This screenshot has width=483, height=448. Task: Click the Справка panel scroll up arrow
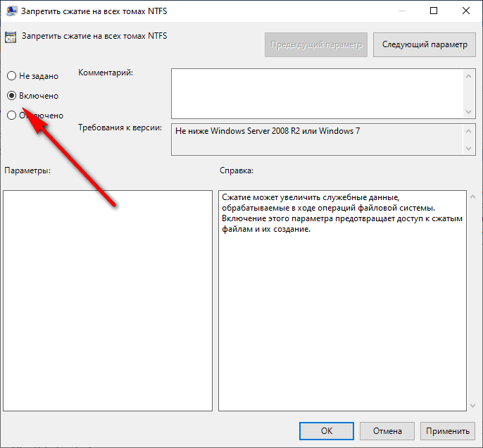[473, 197]
